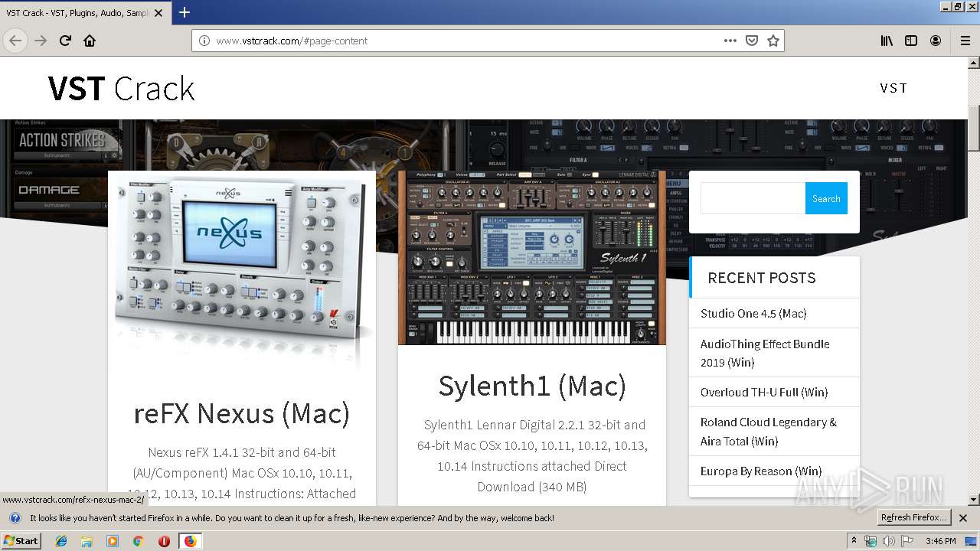Screen dimensions: 980x551
Task: Open AudioThing Effect Bundle 2019 (Win) post
Action: coord(765,353)
